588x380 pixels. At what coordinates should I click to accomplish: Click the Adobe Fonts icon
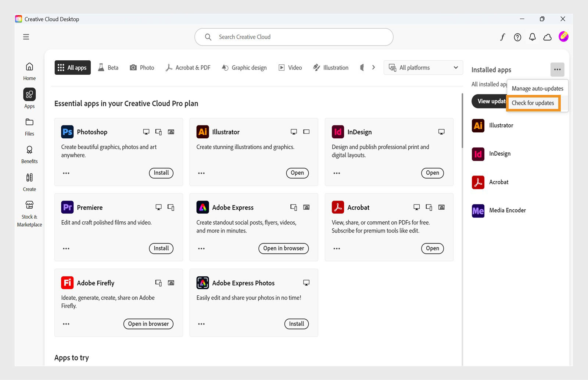coord(502,37)
